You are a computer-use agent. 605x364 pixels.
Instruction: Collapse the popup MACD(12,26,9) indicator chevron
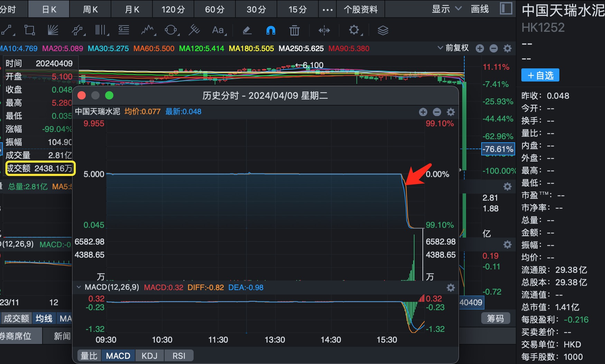79,287
